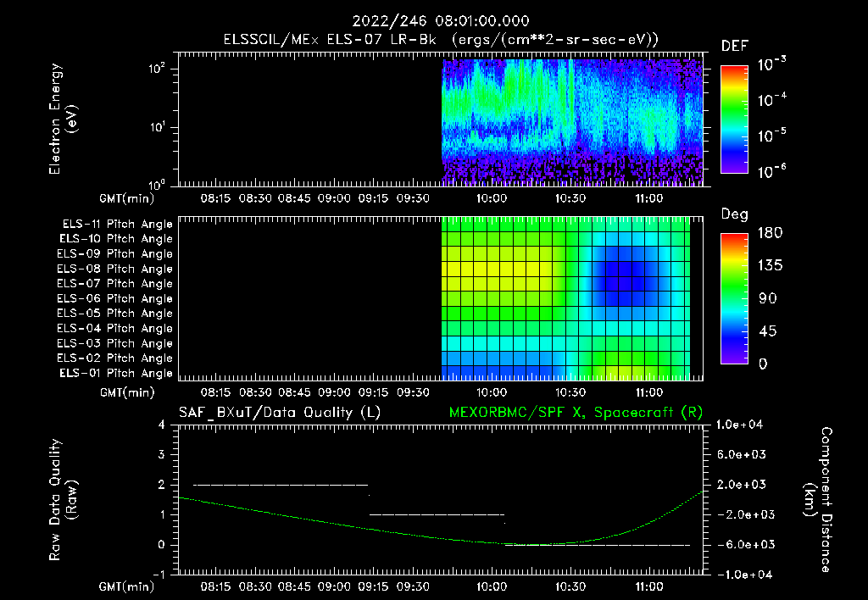Viewport: 868px width, 600px height.
Task: Select the ELS-09 Pitch Angle label
Action: pyautogui.click(x=115, y=254)
